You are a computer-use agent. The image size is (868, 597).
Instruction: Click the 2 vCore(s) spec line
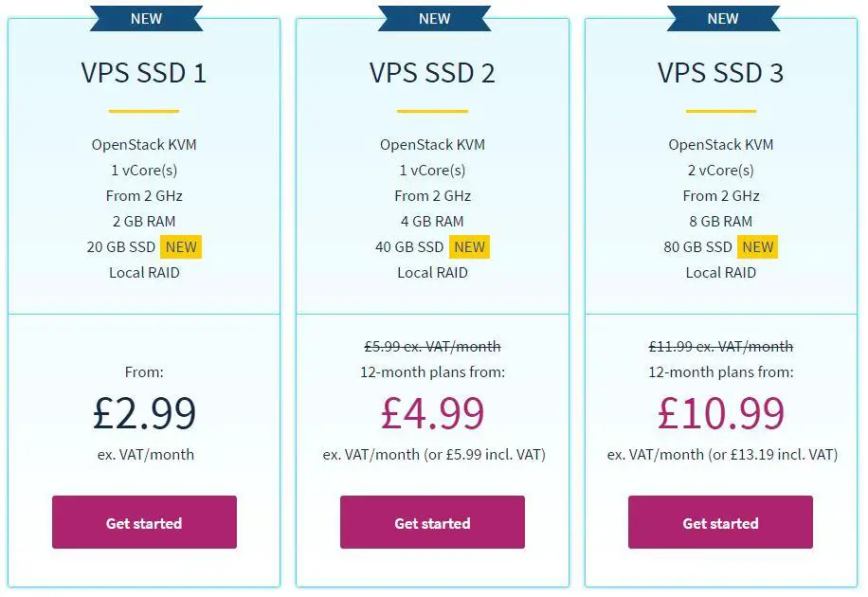tap(720, 171)
